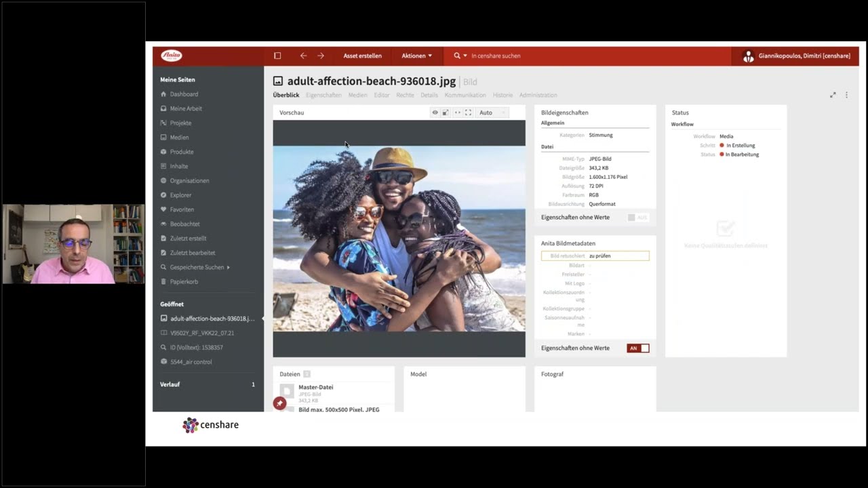Click the Anita logo
Screen dimensions: 868x488
tap(172, 56)
